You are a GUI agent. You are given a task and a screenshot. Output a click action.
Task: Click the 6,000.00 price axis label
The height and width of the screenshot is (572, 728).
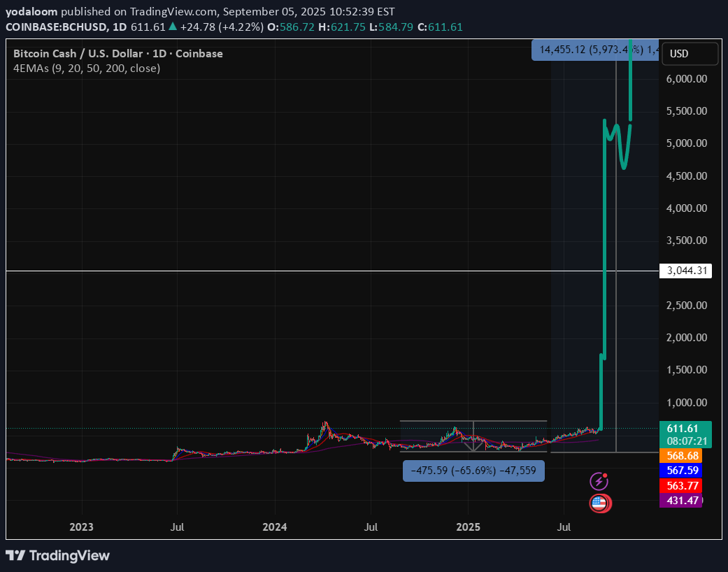coord(687,79)
